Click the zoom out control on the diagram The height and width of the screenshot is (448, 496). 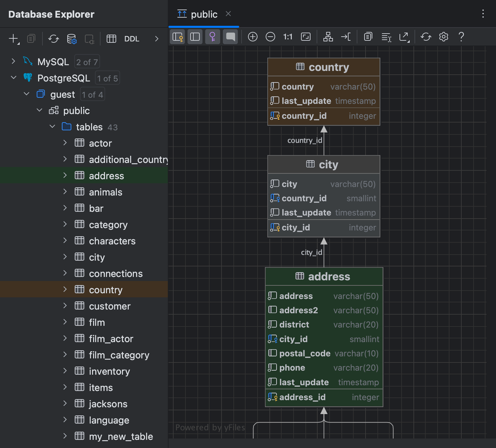pos(270,37)
